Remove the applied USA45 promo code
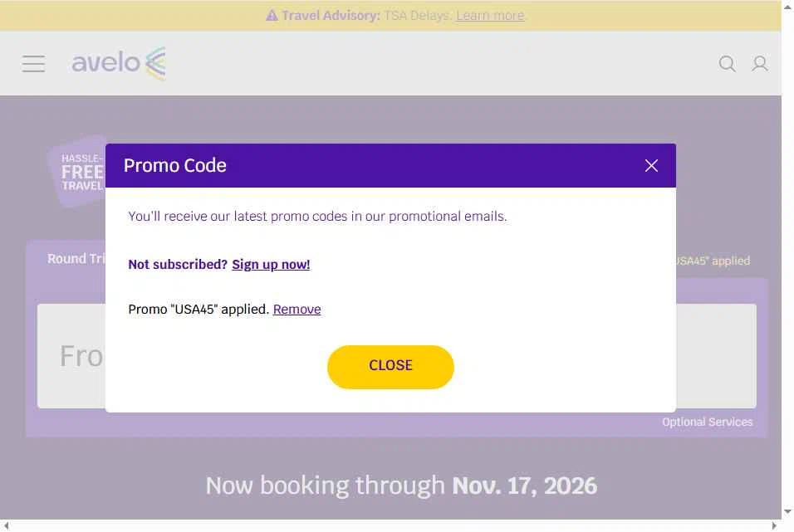 (x=297, y=310)
